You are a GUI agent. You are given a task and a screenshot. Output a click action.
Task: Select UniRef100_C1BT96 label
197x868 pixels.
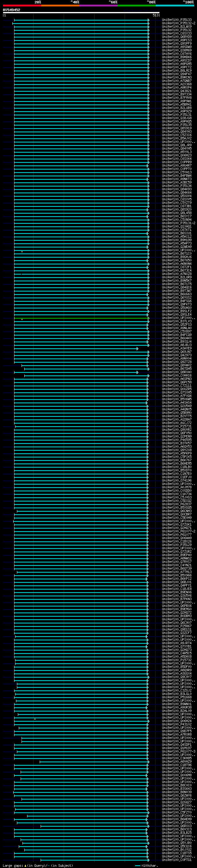177,765
